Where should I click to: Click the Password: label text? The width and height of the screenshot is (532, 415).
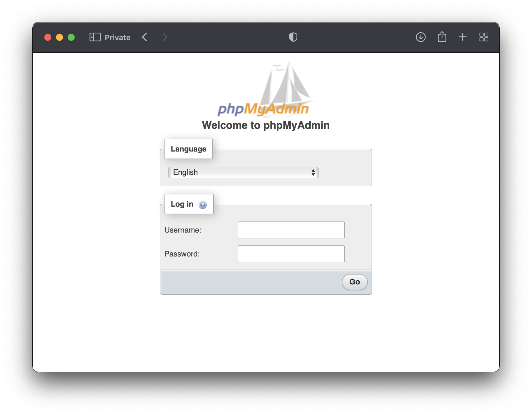coord(182,254)
